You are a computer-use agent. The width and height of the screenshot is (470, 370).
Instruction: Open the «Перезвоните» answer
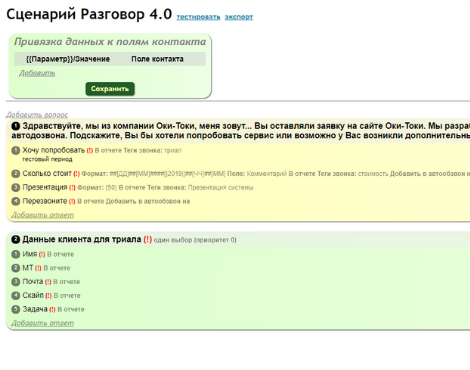[45, 201]
